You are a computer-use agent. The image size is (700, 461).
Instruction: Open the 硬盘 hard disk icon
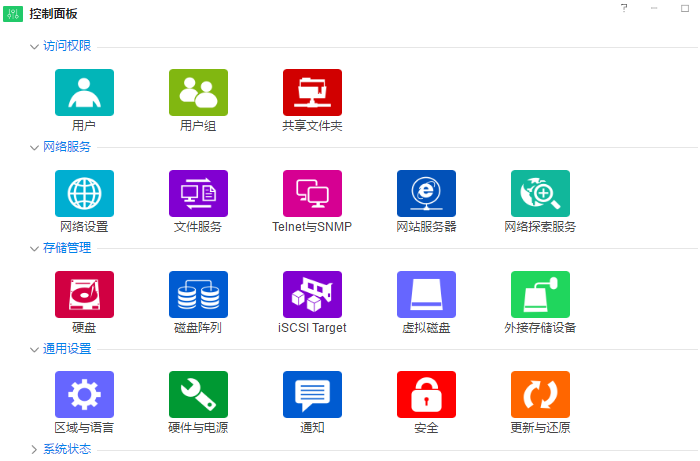coord(84,295)
